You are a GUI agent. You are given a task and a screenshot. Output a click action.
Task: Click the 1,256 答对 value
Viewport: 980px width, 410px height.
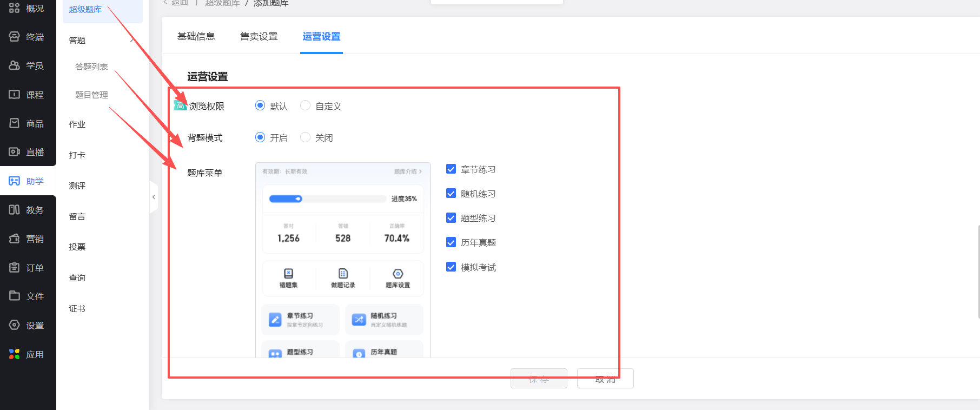point(288,238)
